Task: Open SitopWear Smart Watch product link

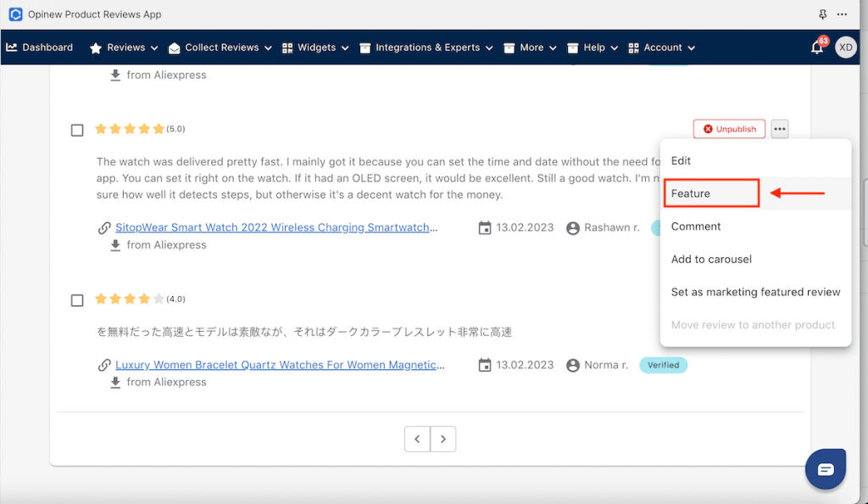Action: click(x=276, y=227)
